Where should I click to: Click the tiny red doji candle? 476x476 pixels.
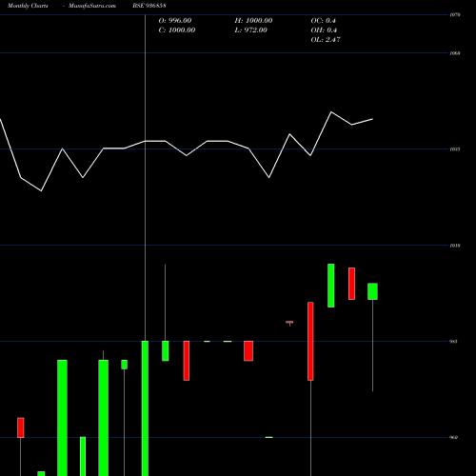pyautogui.click(x=289, y=323)
